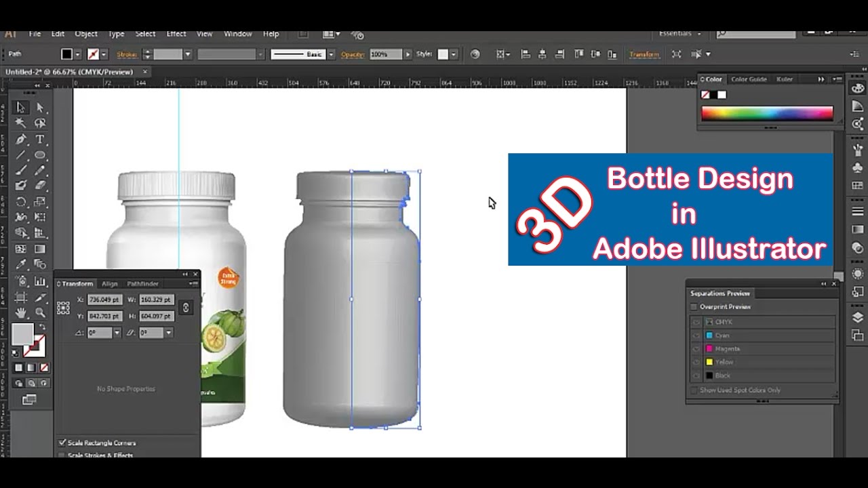This screenshot has width=868, height=488.
Task: Open the Symbols panel club icon
Action: [858, 167]
